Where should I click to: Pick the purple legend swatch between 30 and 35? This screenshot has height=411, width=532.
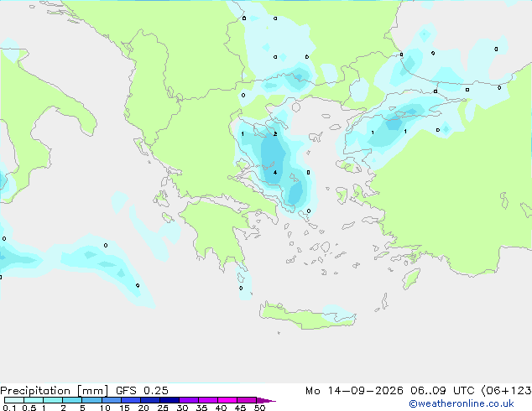189,400
